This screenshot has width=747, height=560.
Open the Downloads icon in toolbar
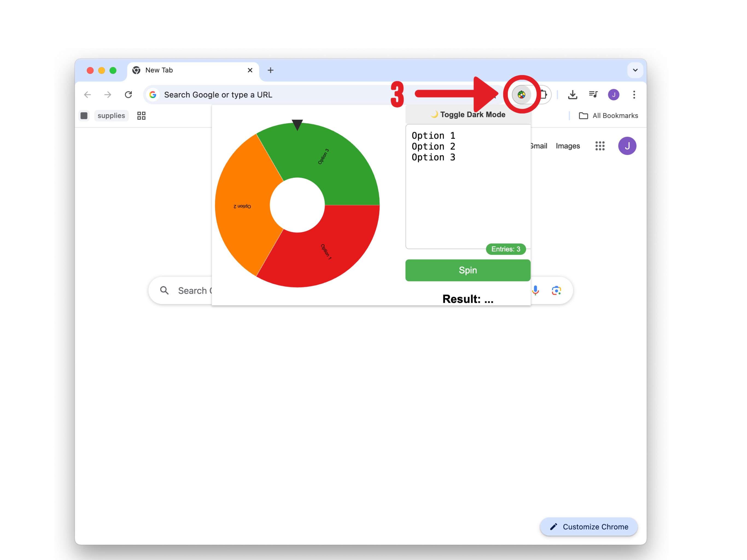point(572,95)
